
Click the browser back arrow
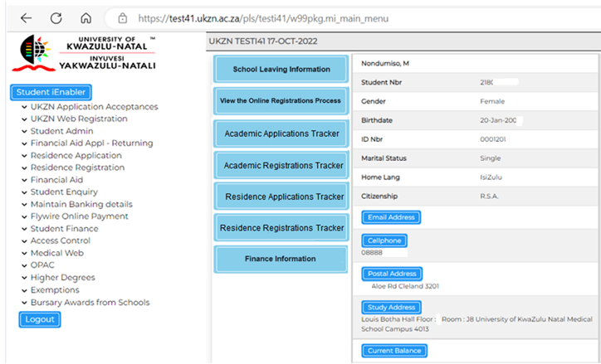pyautogui.click(x=26, y=17)
